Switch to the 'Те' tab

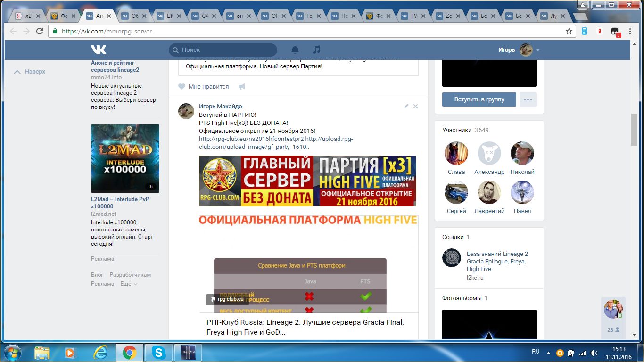[x=308, y=16]
